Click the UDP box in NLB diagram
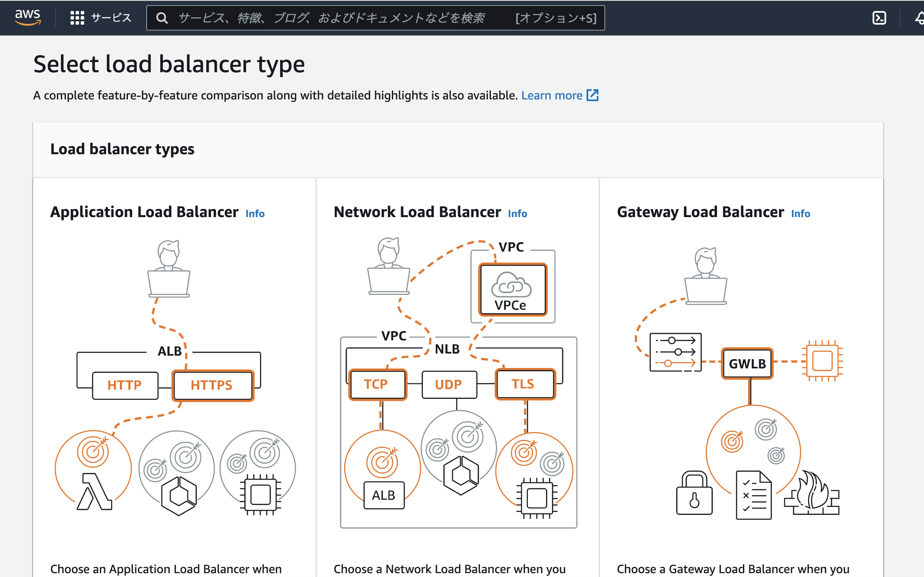Viewport: 924px width, 577px height. [449, 385]
